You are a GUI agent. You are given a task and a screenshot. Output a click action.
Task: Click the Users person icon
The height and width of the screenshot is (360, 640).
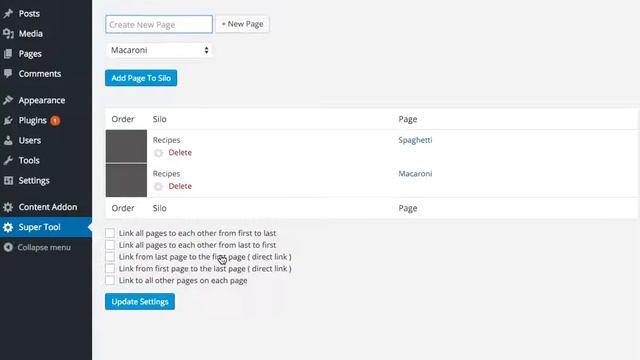click(8, 140)
